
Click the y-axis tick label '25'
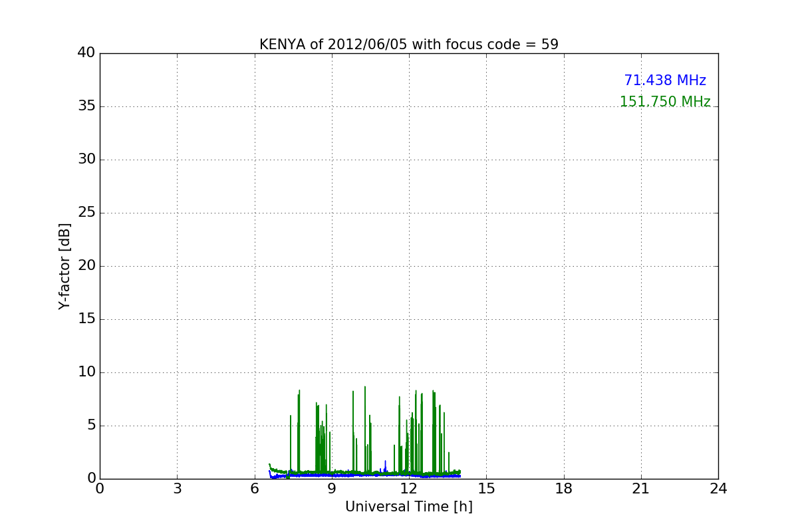pos(86,213)
